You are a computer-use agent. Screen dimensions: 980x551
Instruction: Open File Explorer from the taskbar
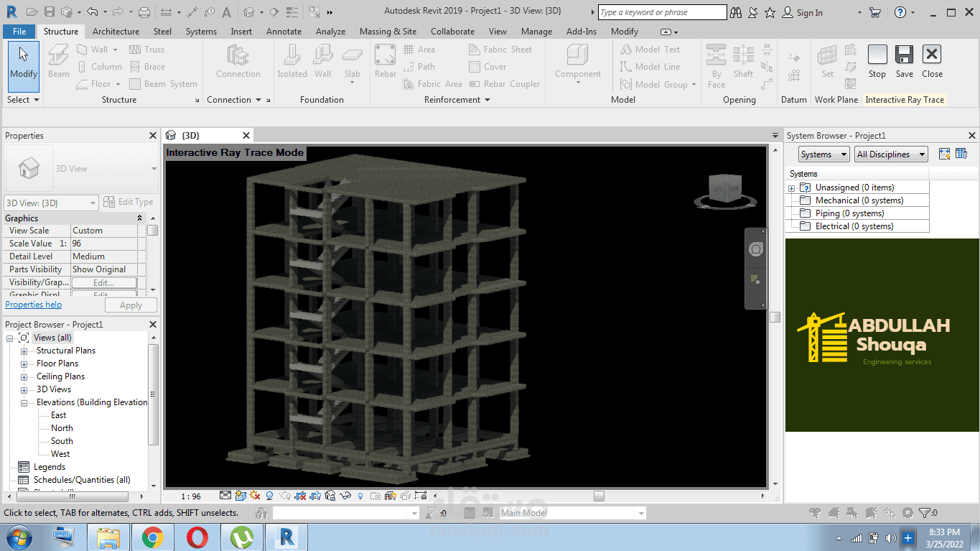click(x=108, y=537)
